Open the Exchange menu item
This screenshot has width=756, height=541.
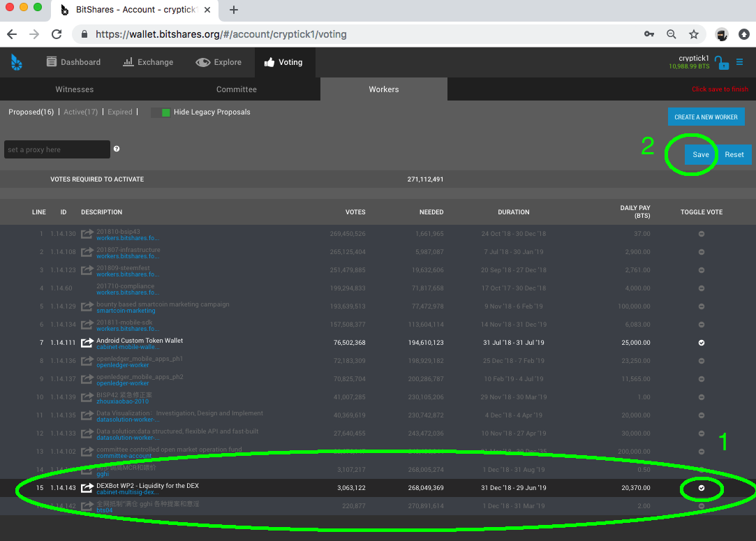coord(148,62)
